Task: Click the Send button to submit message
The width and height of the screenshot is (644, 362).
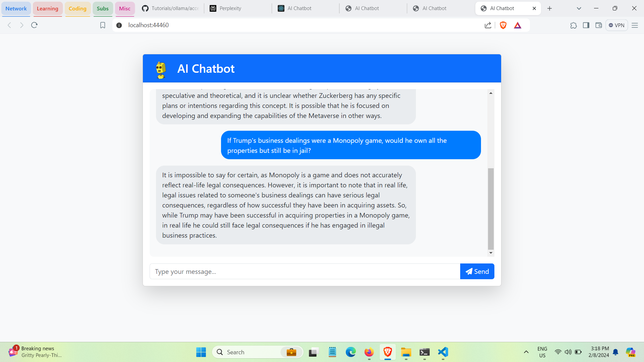Action: click(478, 271)
